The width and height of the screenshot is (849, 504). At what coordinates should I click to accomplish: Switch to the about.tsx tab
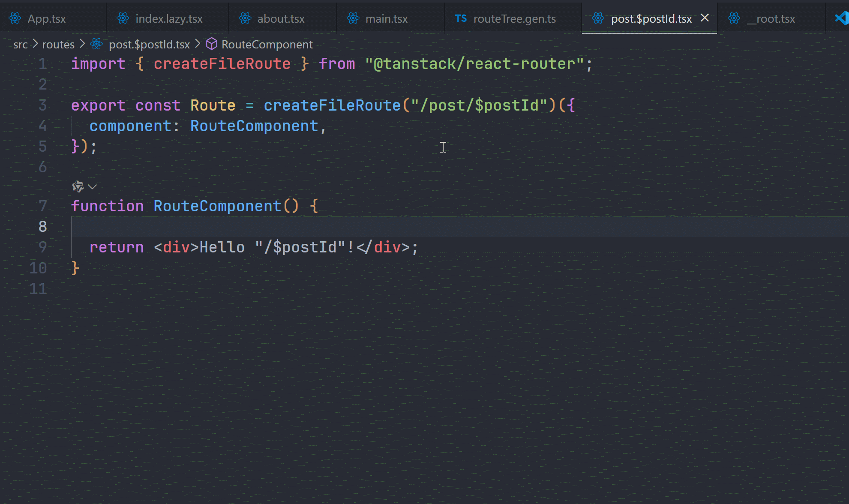tap(281, 19)
